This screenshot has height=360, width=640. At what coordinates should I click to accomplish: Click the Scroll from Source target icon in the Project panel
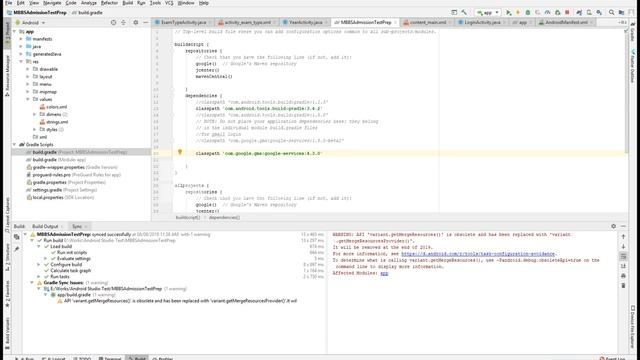113,22
